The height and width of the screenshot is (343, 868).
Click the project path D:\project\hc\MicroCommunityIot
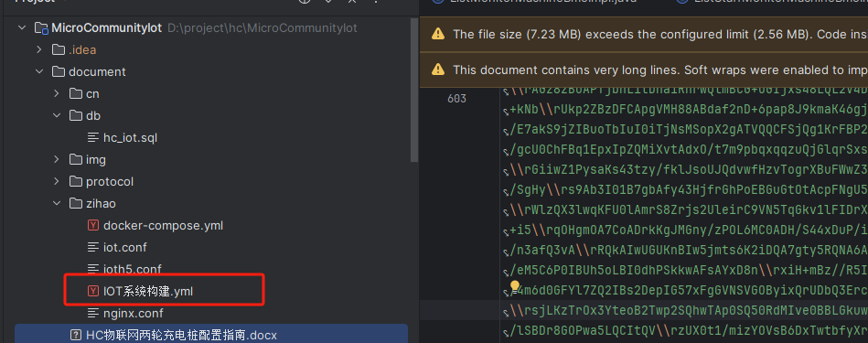pos(263,27)
